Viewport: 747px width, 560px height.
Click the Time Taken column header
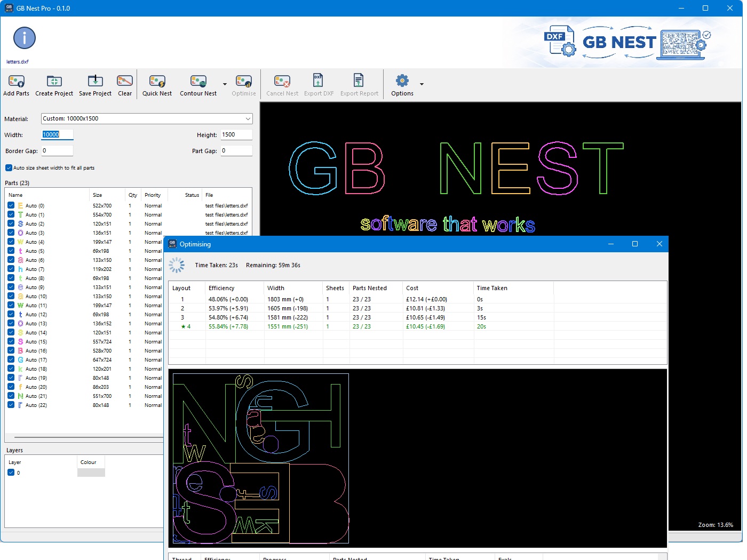[x=513, y=288]
